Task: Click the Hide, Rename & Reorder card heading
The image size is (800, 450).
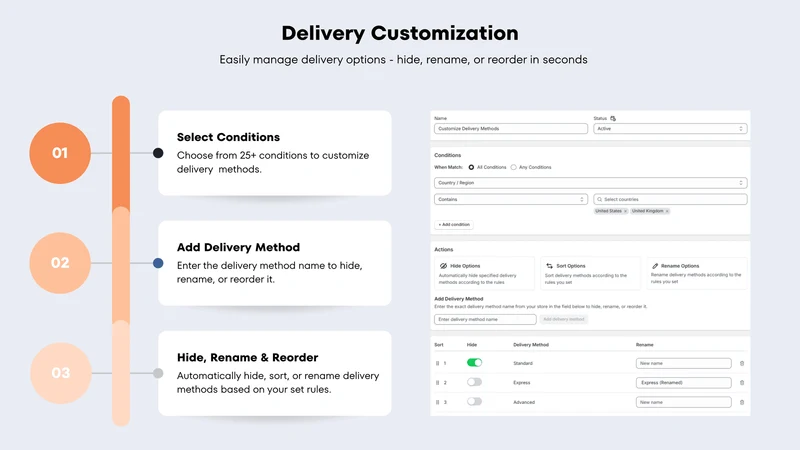Action: (247, 358)
